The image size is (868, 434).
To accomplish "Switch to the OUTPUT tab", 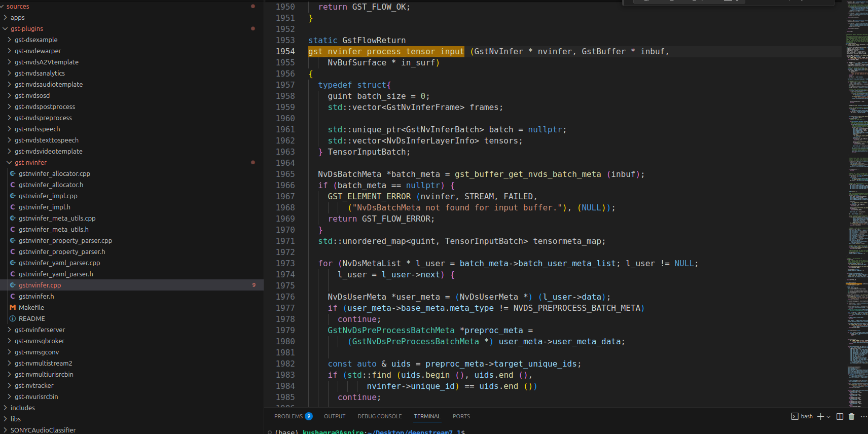I will 335,416.
